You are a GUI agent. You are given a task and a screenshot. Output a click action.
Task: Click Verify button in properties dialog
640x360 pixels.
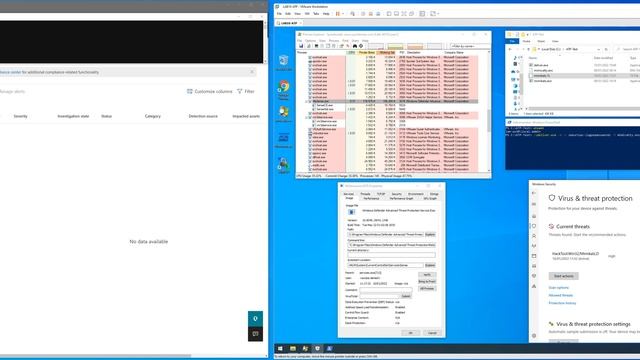coord(427,275)
